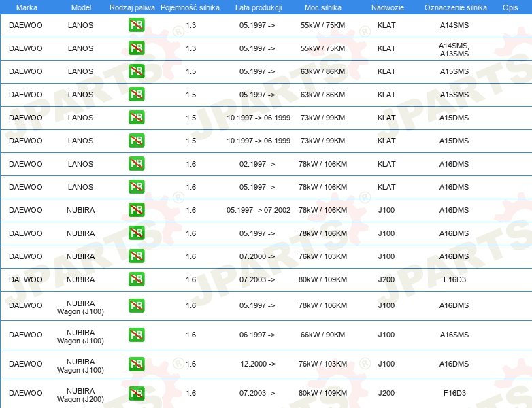The width and height of the screenshot is (532, 408).
Task: Click fuel icon in plain Nubira J200 F16D3 row
Action: [x=136, y=279]
